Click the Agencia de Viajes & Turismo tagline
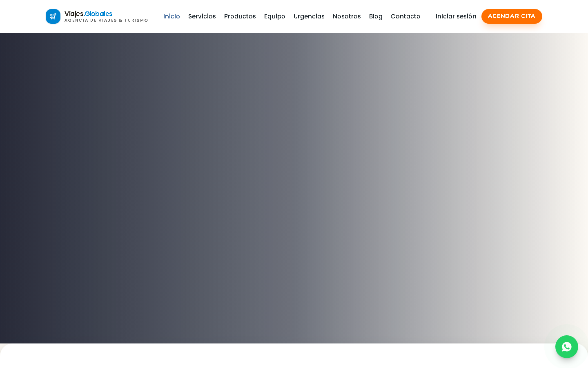 click(106, 20)
